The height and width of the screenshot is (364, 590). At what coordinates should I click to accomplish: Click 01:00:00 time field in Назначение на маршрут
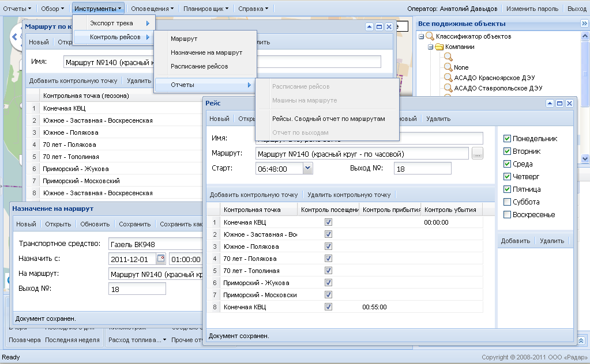(186, 259)
